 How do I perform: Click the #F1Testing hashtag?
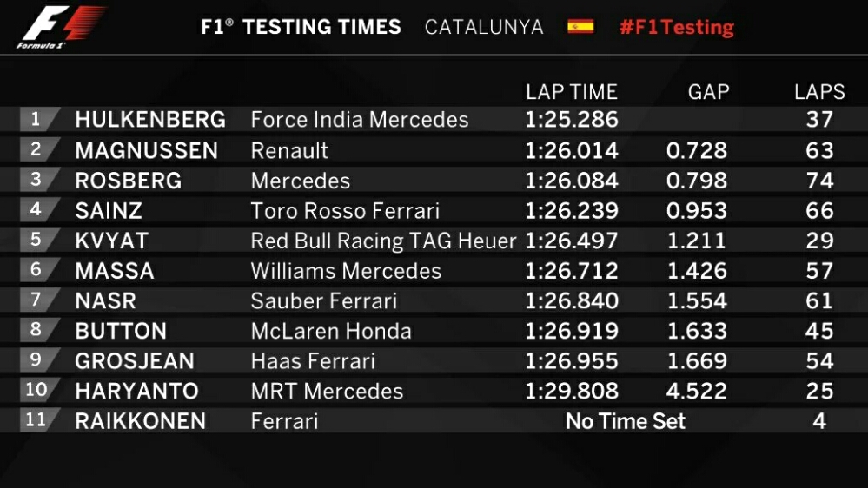coord(676,27)
